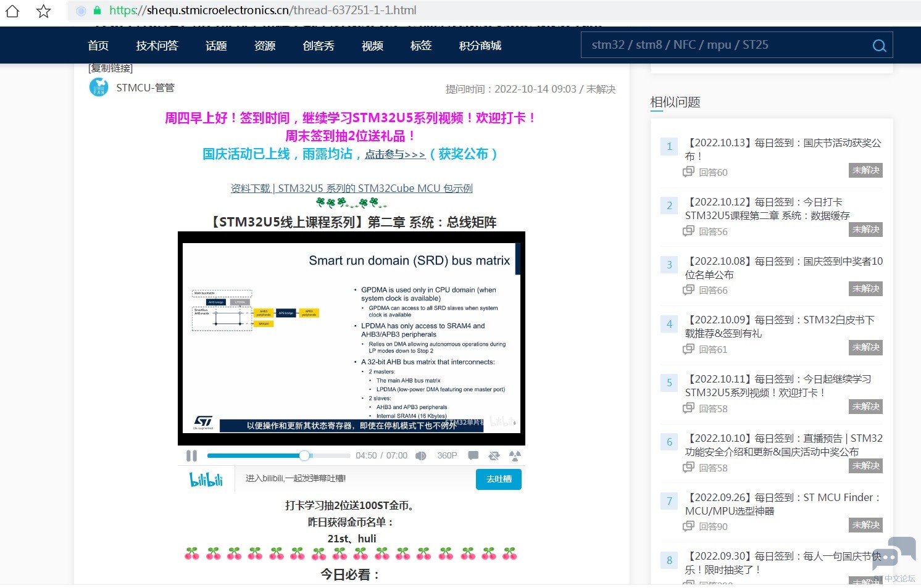This screenshot has width=921, height=588.
Task: Open similar question 2022.10.12 数据缓存
Action: 767,209
